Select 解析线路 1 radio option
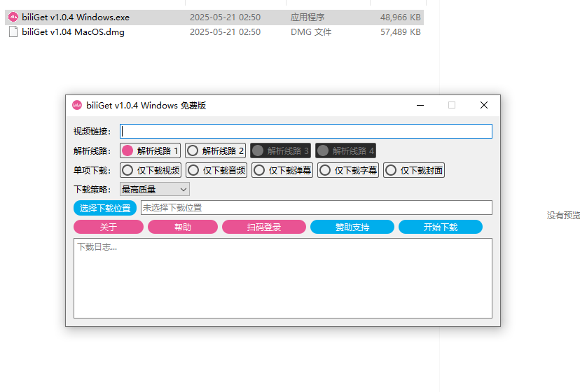Screen dimensions: 580x392 click(x=150, y=150)
